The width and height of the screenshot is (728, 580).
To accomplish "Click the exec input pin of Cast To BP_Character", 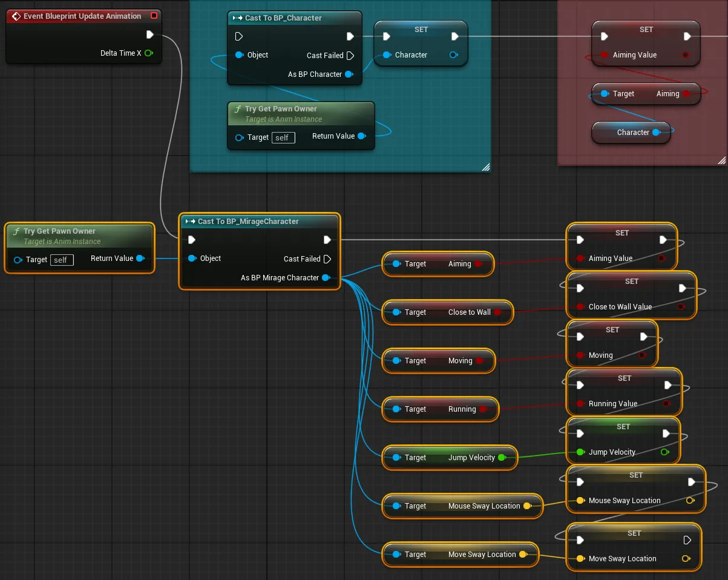I will [238, 36].
